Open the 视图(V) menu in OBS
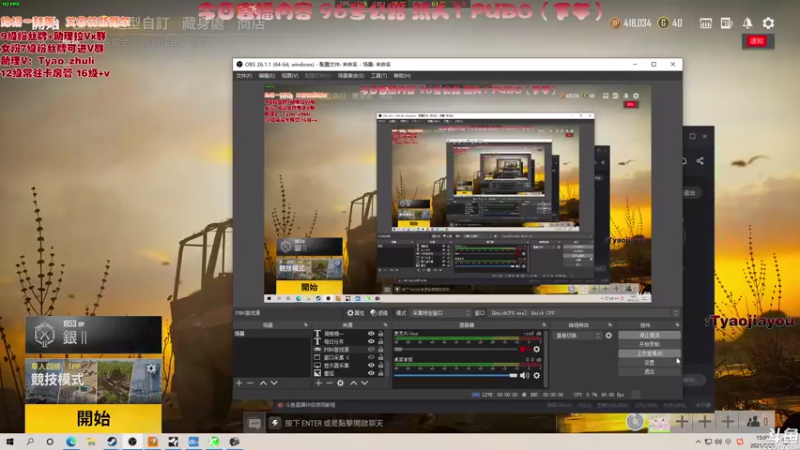The image size is (800, 450). [290, 76]
